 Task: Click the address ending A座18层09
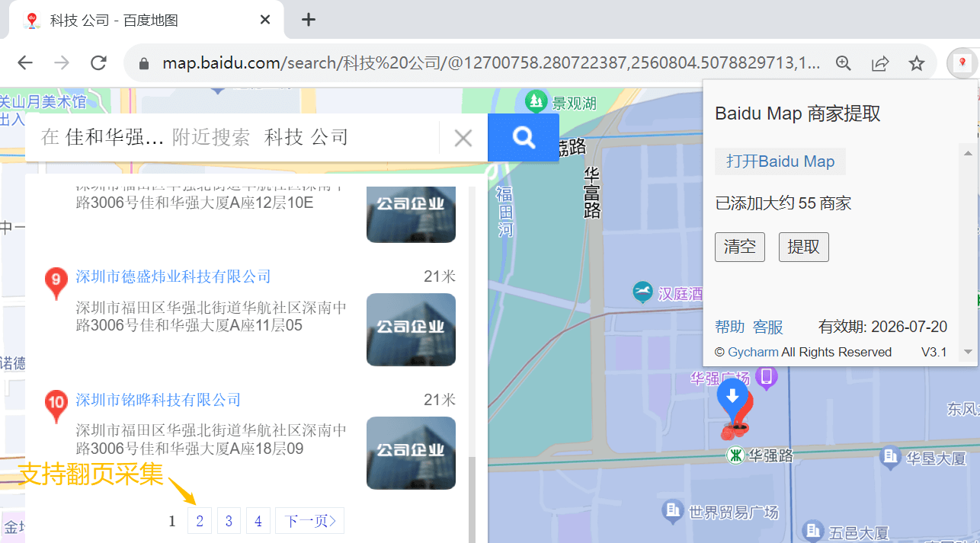click(x=211, y=440)
